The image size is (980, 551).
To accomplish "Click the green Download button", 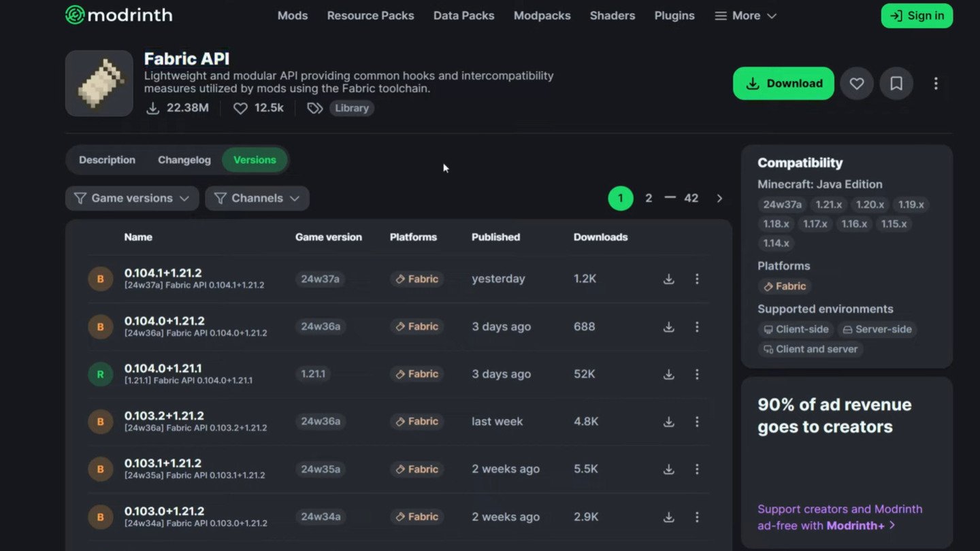I will 783,84.
